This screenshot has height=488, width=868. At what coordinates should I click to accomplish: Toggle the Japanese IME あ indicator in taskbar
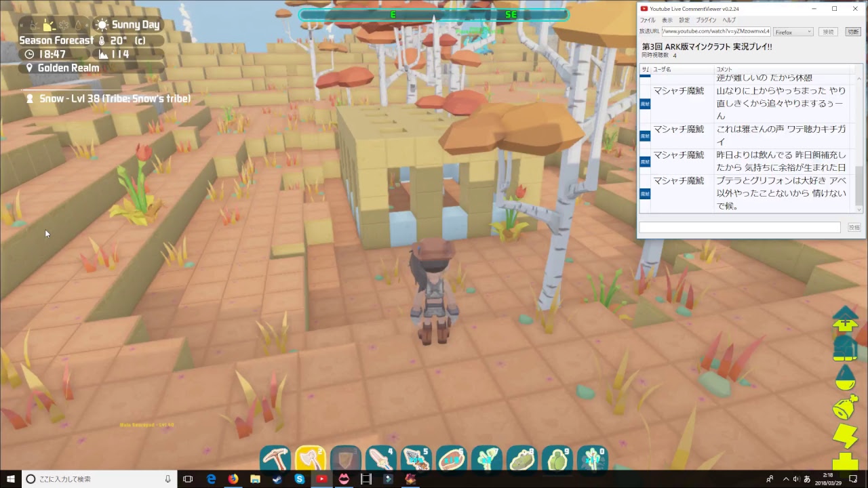[807, 479]
